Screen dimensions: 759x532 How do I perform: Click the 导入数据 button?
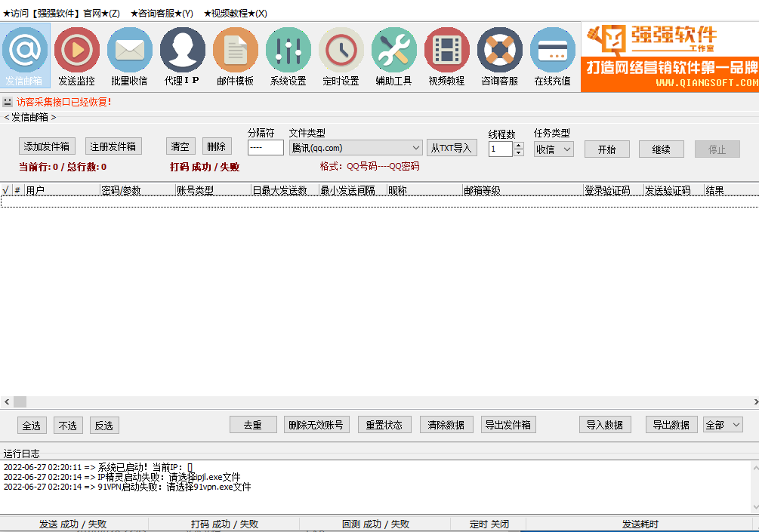[x=605, y=425]
